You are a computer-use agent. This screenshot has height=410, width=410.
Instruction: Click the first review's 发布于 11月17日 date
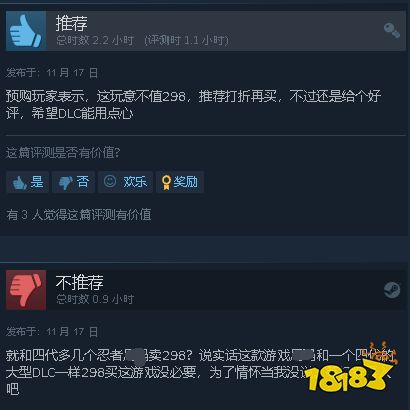click(x=52, y=73)
